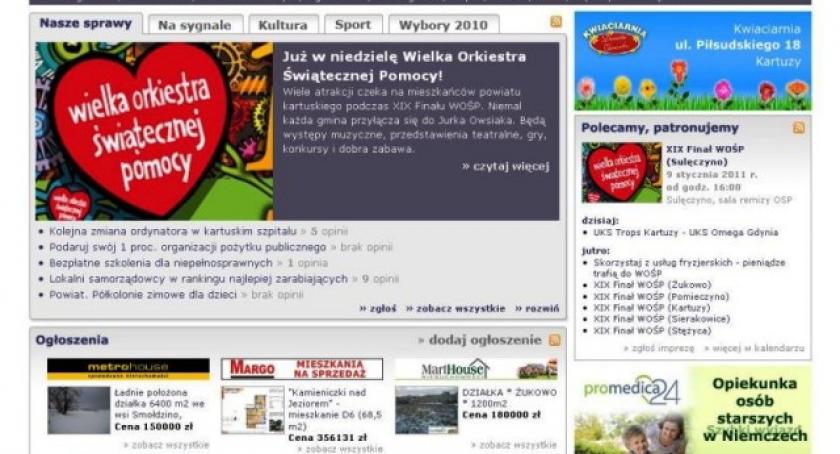Switch to the Na sygnale tab
The width and height of the screenshot is (840, 454).
click(195, 25)
